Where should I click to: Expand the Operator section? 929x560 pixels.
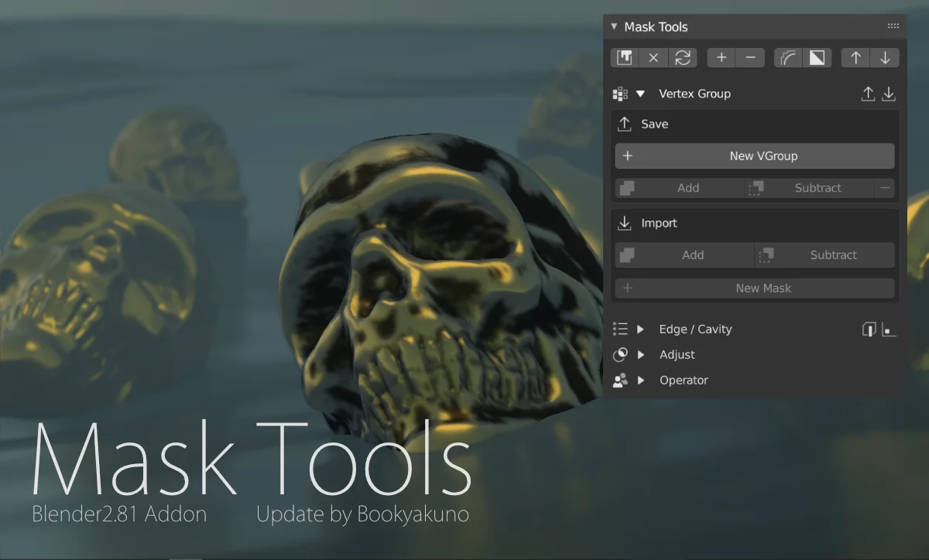point(641,380)
